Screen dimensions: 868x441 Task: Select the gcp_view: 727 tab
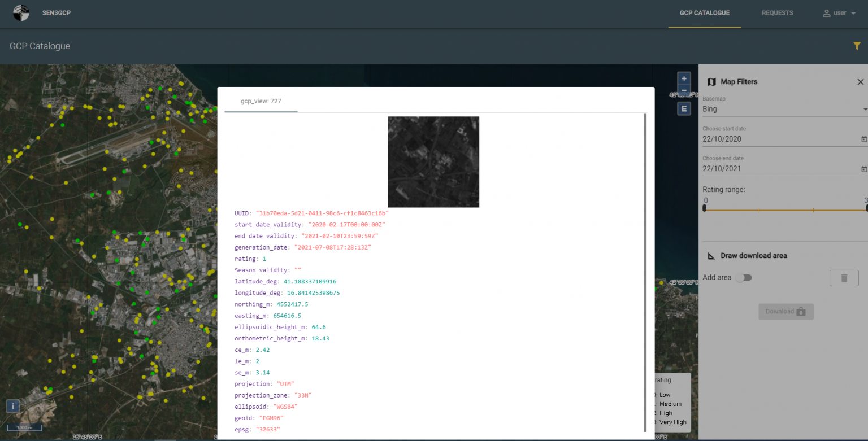tap(261, 101)
